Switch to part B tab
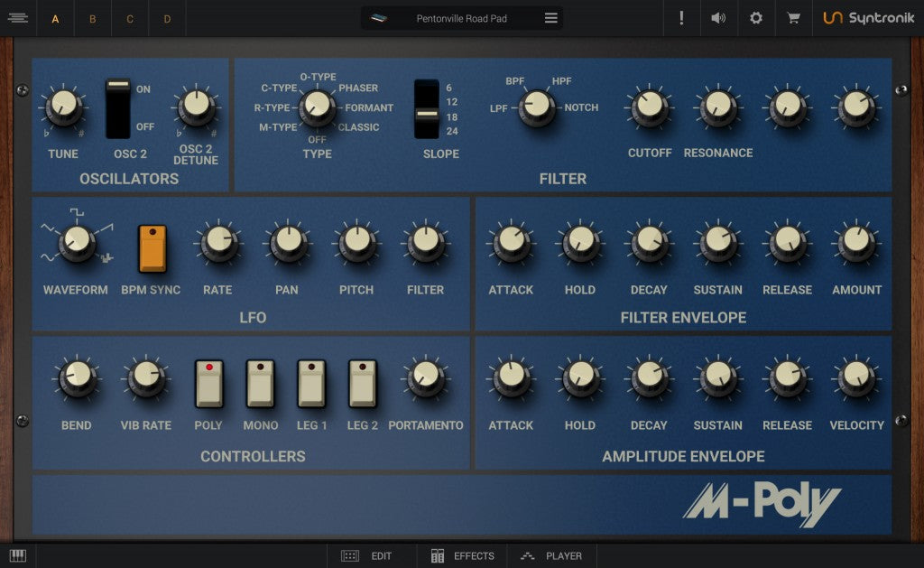This screenshot has width=924, height=568. 92,18
